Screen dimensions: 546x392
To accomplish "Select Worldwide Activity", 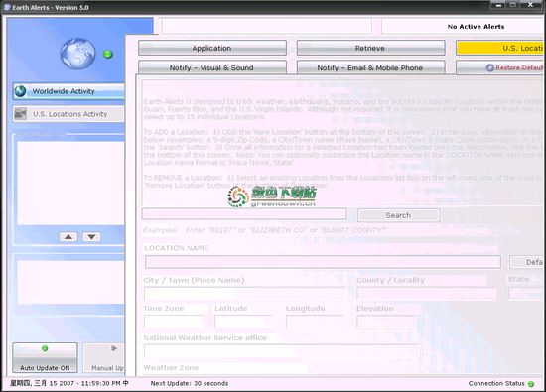I will point(68,91).
